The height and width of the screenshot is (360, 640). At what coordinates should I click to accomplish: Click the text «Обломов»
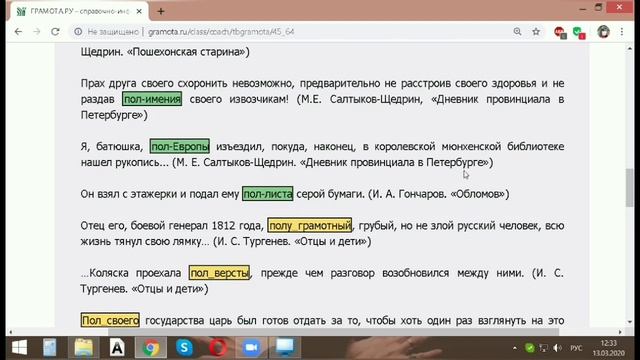(x=478, y=194)
